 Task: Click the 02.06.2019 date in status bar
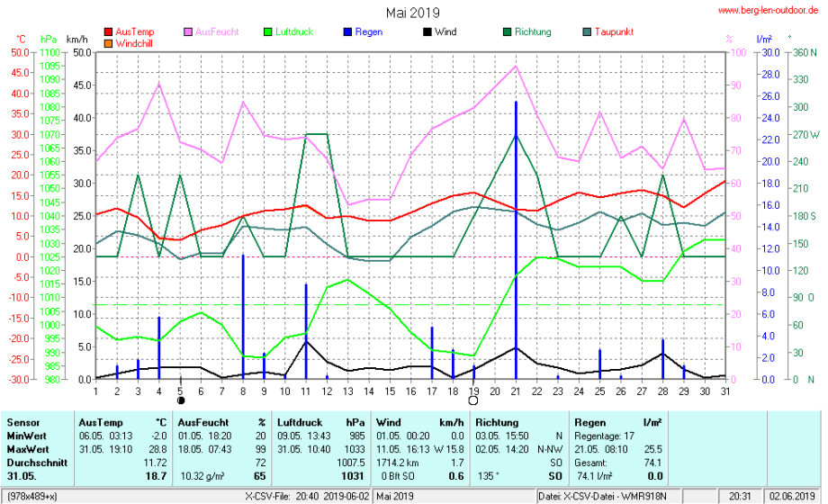(x=791, y=496)
